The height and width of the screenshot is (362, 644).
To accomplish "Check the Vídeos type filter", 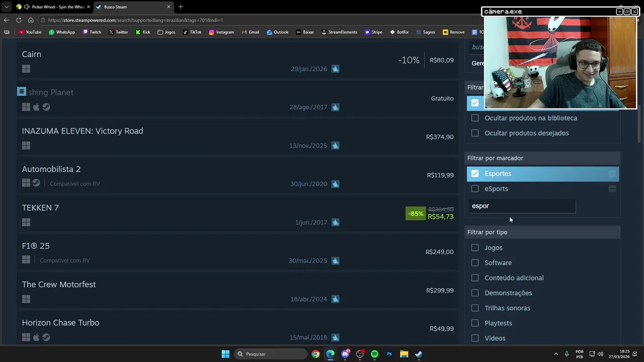I will click(x=475, y=338).
